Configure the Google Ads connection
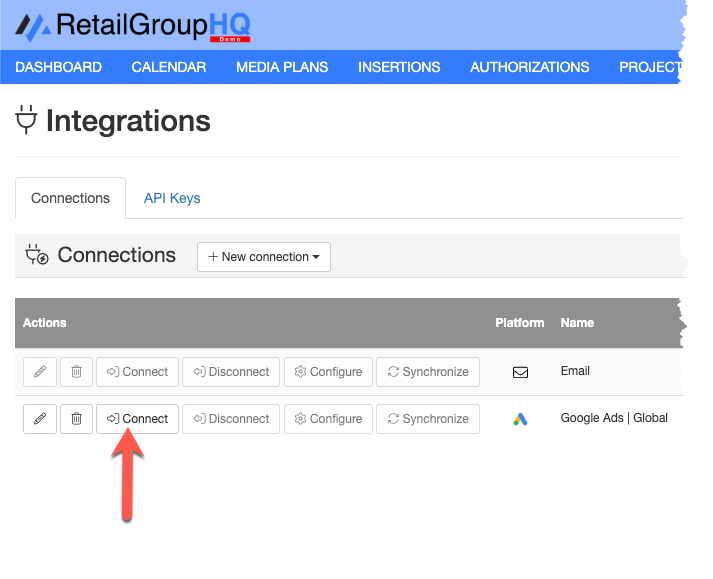Image resolution: width=713 pixels, height=579 pixels. (328, 419)
